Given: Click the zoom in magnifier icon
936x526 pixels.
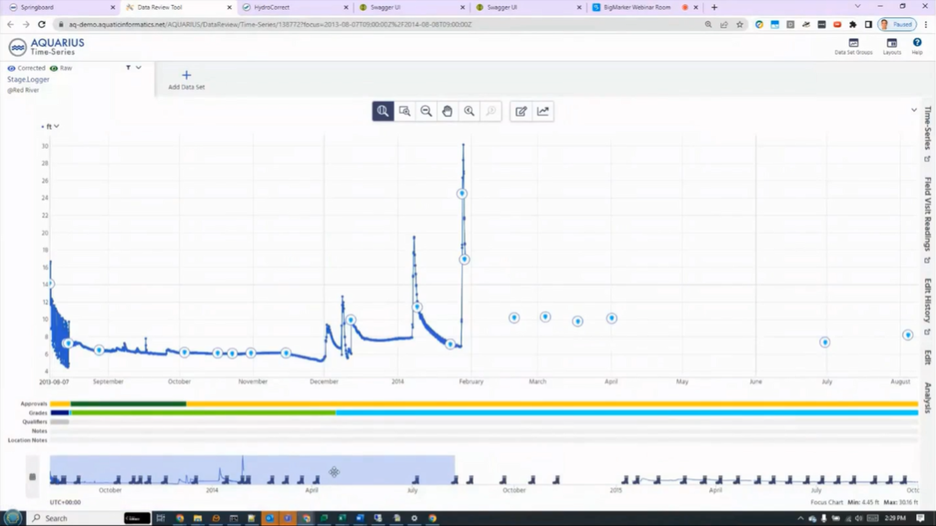Looking at the screenshot, I should pyautogui.click(x=469, y=111).
